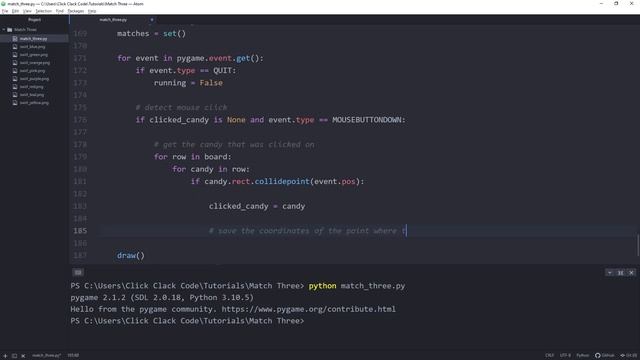Click the pygame.org contribute URL in the terminal
The image size is (640, 360).
[x=309, y=309]
